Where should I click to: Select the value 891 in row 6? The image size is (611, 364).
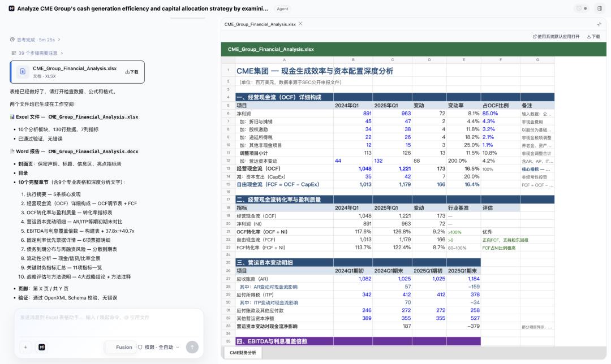[x=353, y=114]
